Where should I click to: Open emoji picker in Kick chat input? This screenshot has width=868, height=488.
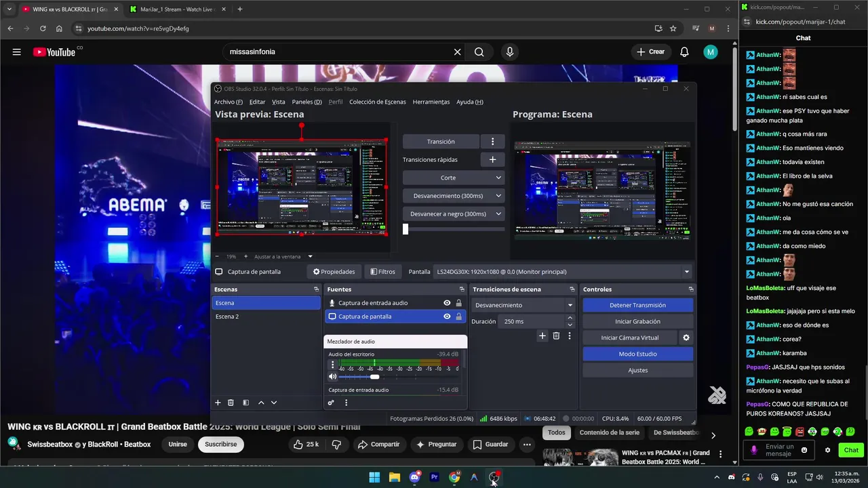click(x=804, y=450)
